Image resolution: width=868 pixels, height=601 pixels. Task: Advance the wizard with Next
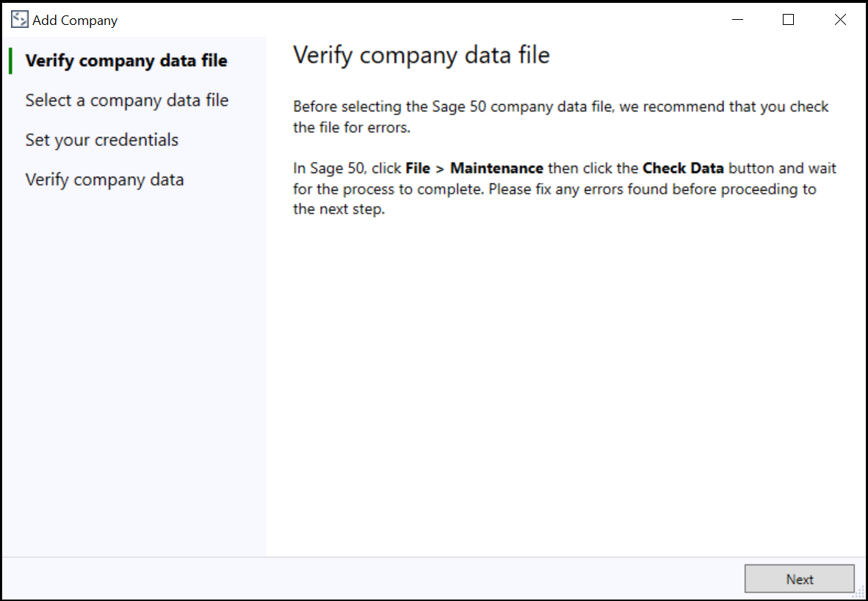799,579
